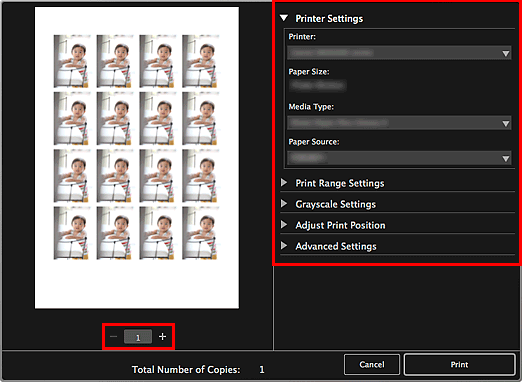
Task: Open the Printer dropdown
Action: click(399, 53)
